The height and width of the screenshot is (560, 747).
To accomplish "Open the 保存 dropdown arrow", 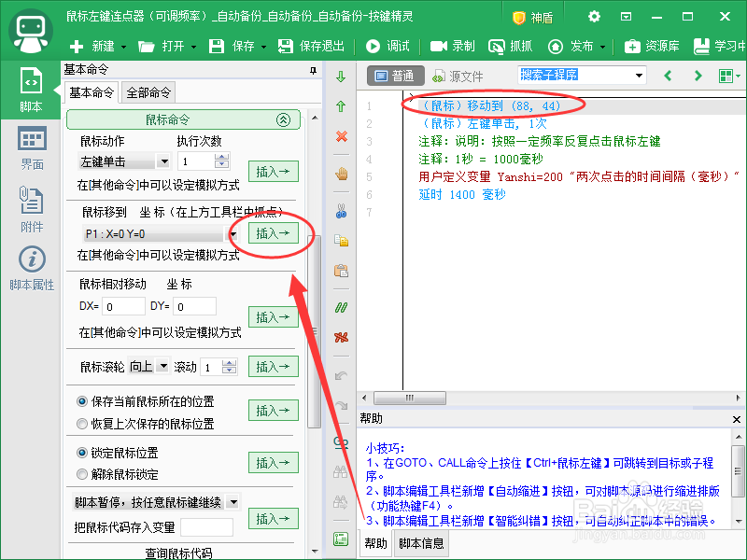I will click(263, 47).
